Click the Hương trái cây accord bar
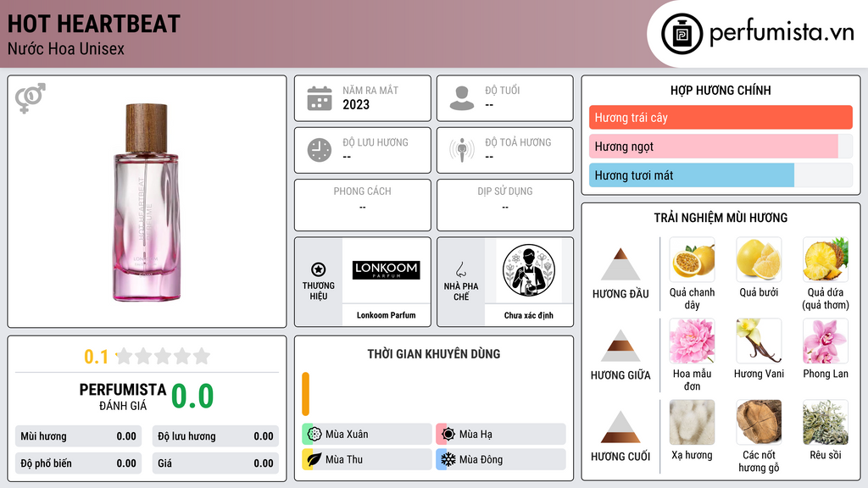Image resolution: width=868 pixels, height=488 pixels. pos(721,117)
